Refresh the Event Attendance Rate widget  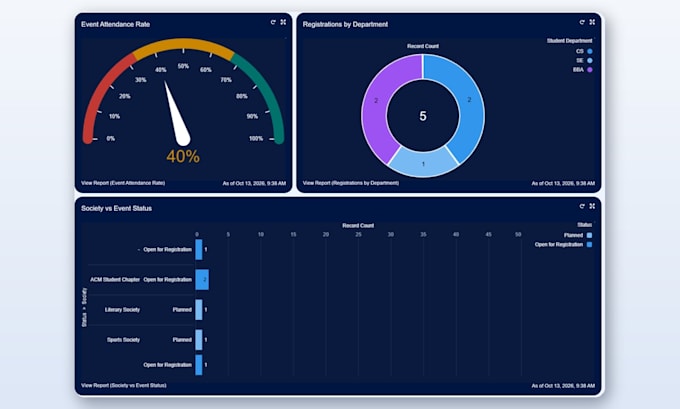coord(273,22)
